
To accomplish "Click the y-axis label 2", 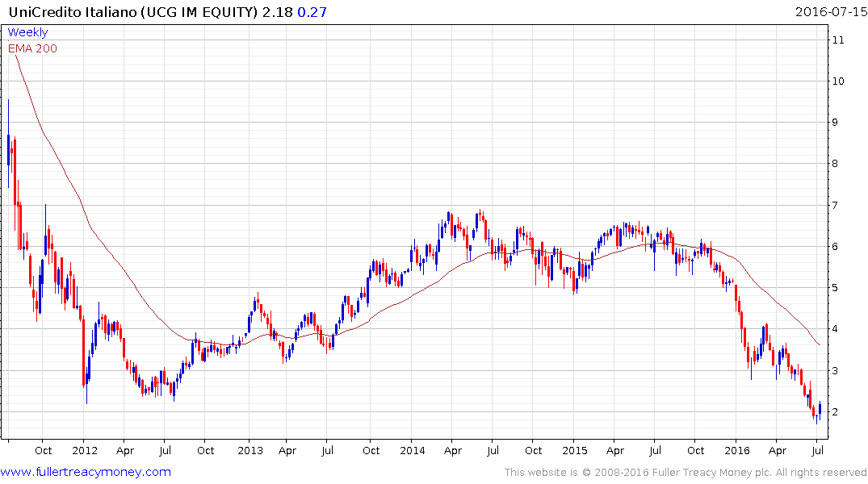I will click(836, 412).
